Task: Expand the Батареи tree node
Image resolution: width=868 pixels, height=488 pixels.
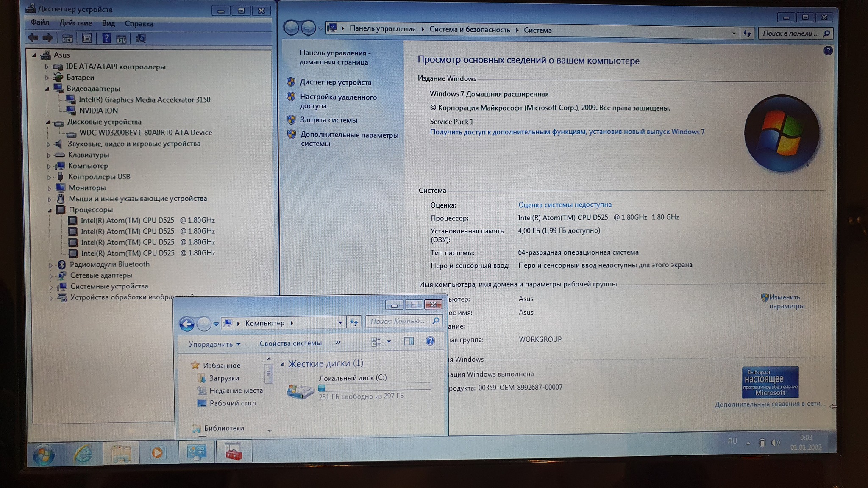Action: [47, 78]
